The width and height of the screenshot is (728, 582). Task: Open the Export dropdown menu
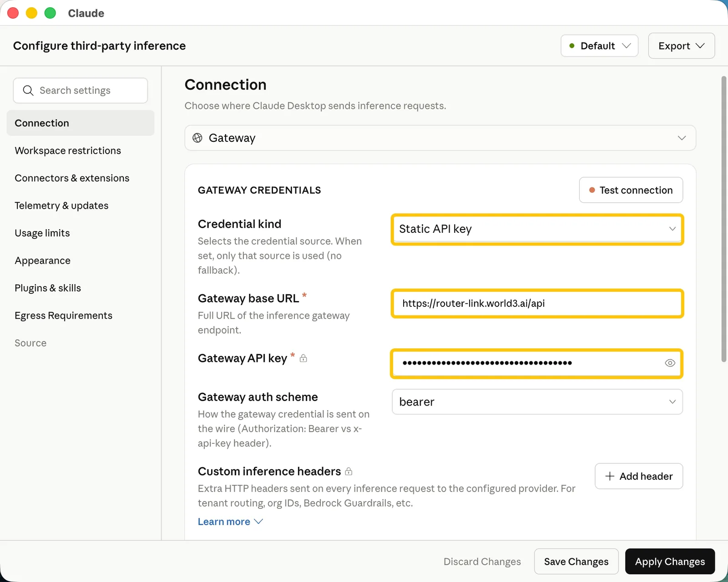pos(681,46)
